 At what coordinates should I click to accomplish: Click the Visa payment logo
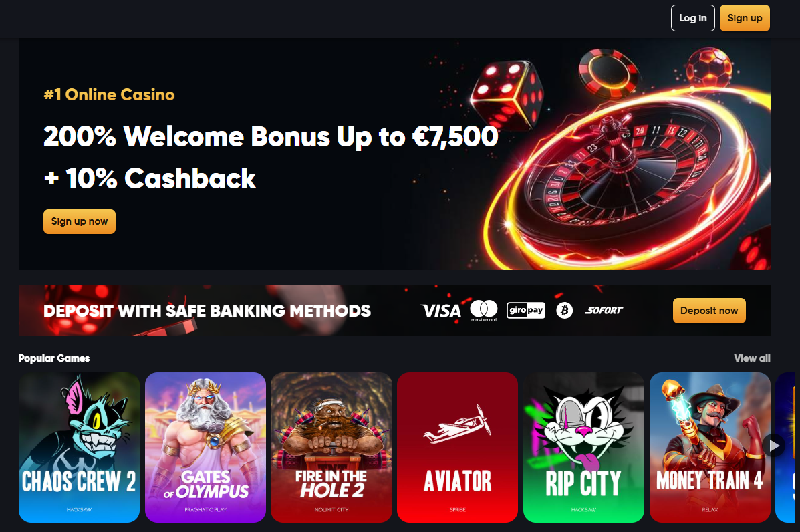click(x=441, y=311)
